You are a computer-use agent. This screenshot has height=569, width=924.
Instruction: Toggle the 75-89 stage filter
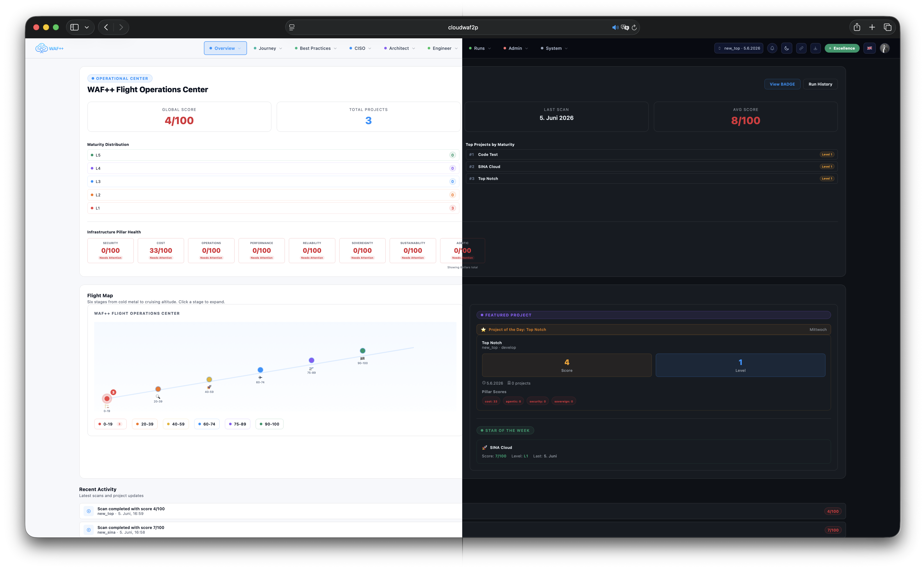[x=238, y=424]
